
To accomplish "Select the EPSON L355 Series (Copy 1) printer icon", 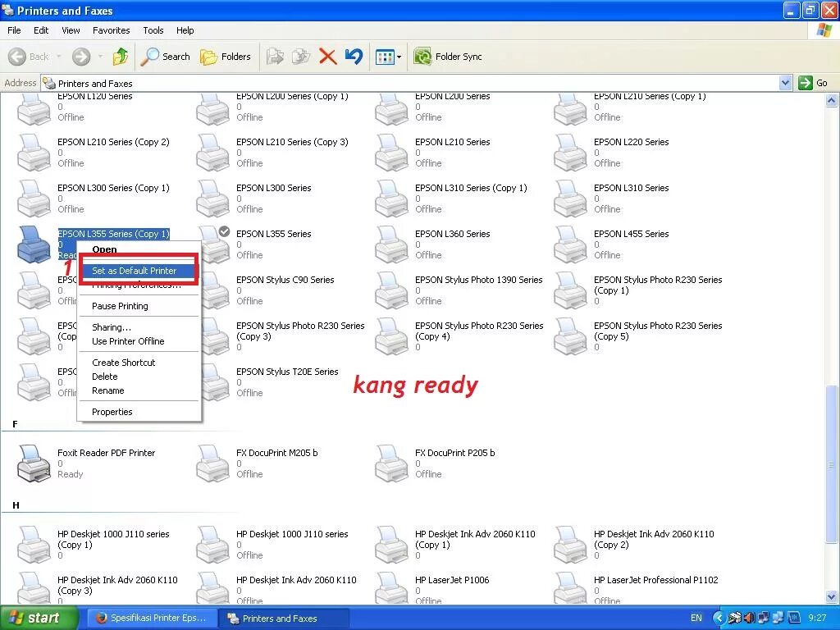I will [34, 244].
